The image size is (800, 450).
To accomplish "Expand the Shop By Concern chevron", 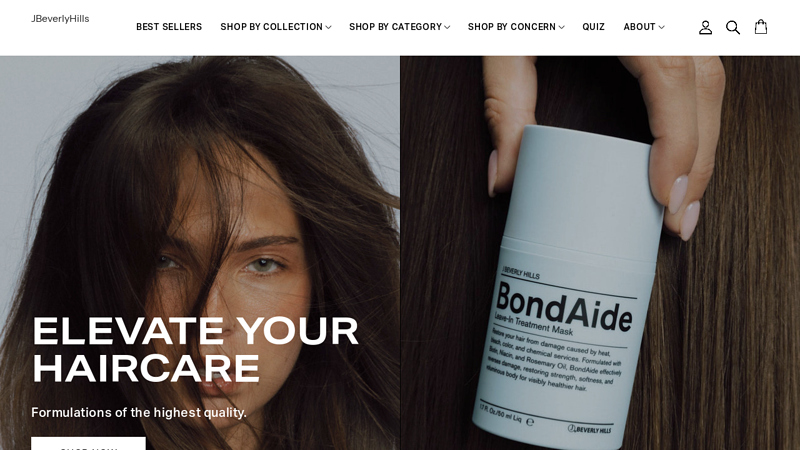I will (561, 27).
